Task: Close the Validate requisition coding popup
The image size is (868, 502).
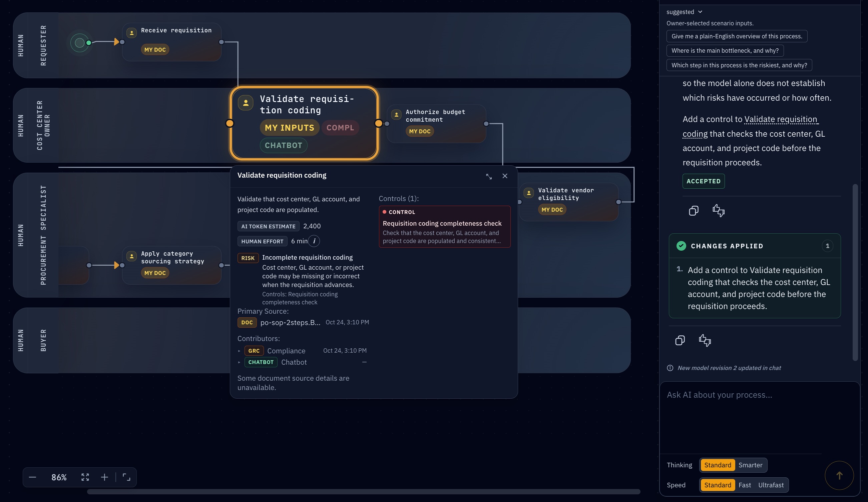Action: [x=505, y=176]
